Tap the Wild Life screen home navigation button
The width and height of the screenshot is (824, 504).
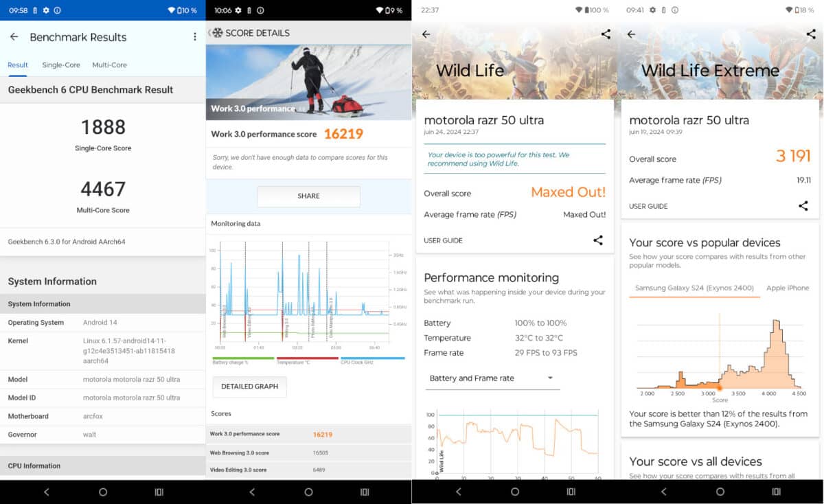tap(515, 492)
